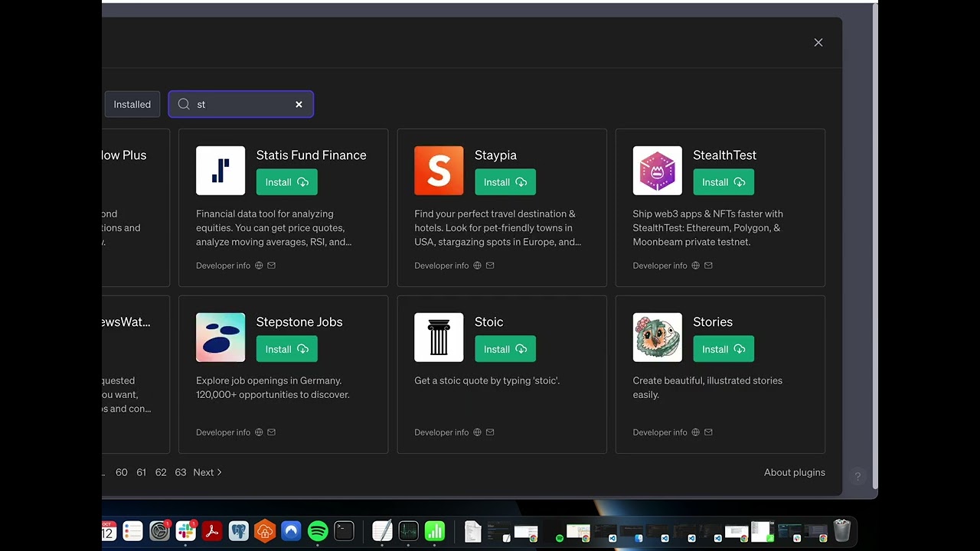Click the Stepstone Jobs plugin logo
The width and height of the screenshot is (980, 551).
pyautogui.click(x=220, y=337)
